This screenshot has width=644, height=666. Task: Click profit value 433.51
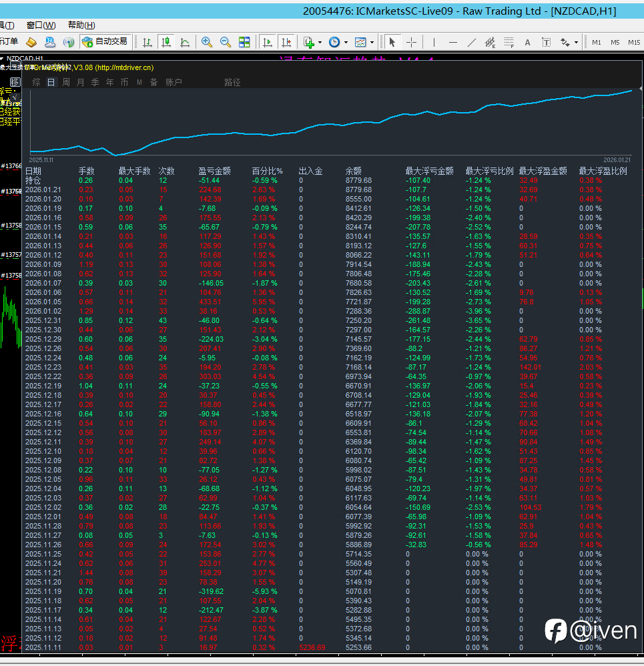210,302
